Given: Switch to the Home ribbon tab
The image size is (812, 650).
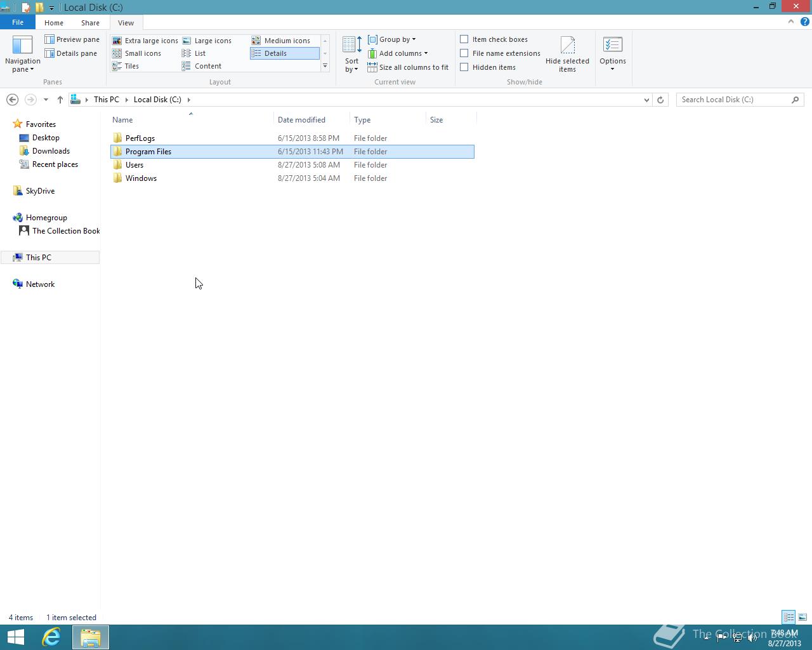Looking at the screenshot, I should (x=54, y=23).
